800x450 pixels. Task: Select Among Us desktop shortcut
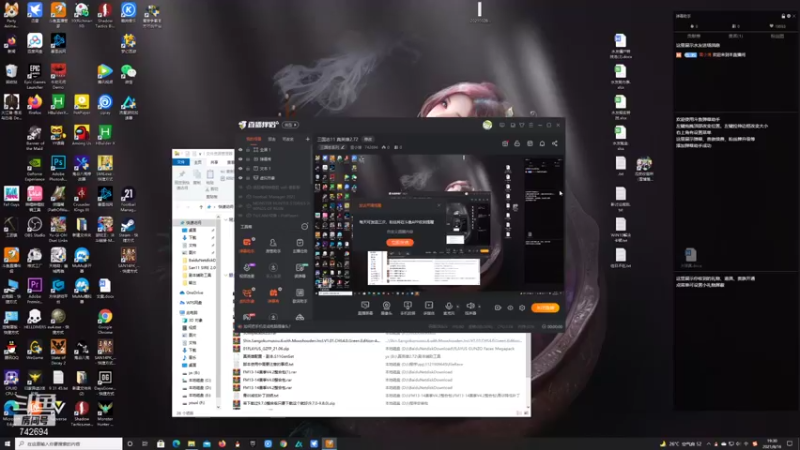coord(82,136)
